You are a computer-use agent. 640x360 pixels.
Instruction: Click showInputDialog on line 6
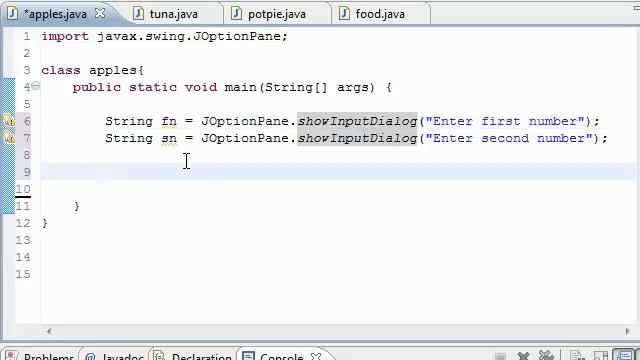point(357,121)
